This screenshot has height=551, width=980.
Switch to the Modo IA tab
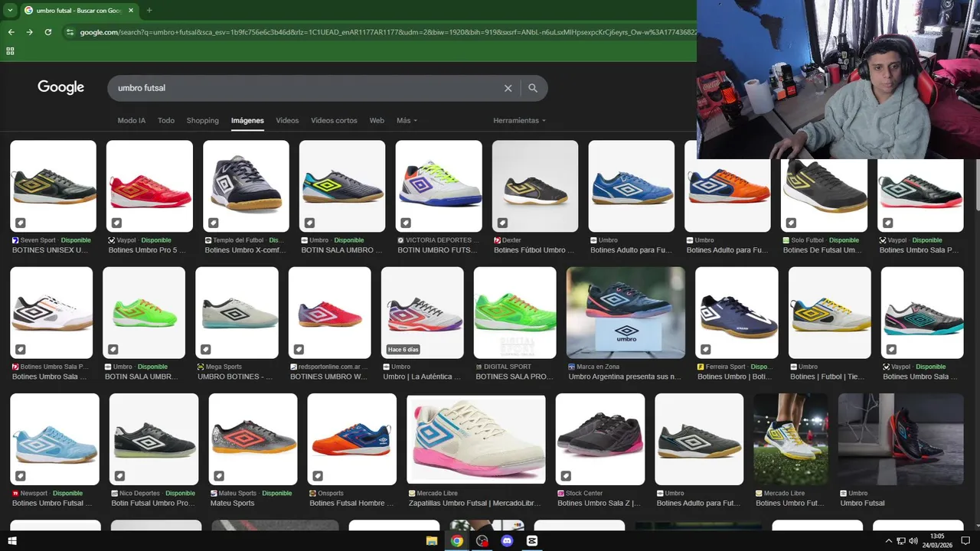coord(132,121)
